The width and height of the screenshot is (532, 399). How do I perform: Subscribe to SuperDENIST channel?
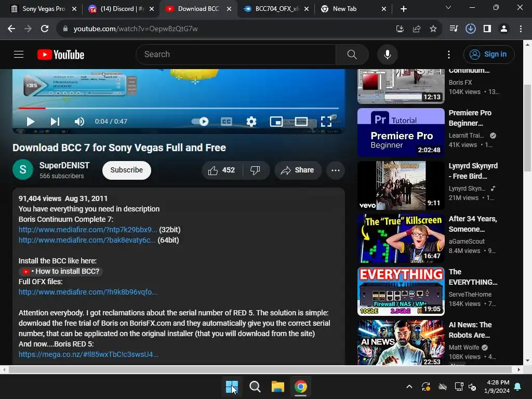[x=127, y=170]
